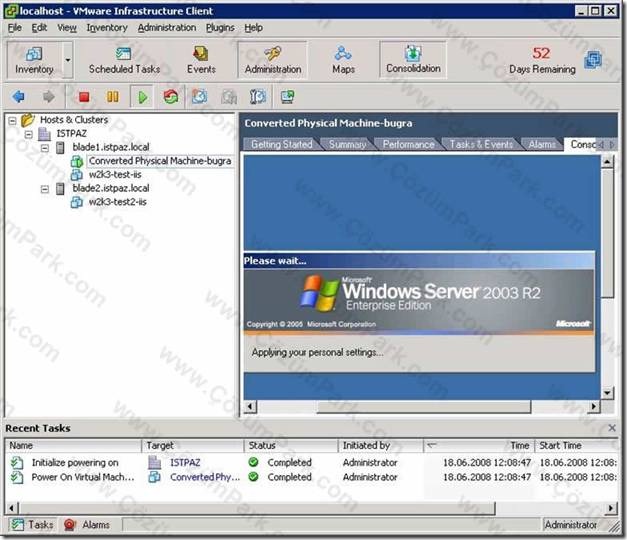
Task: Collapse the blade2.istpaz.local host node
Action: 45,189
